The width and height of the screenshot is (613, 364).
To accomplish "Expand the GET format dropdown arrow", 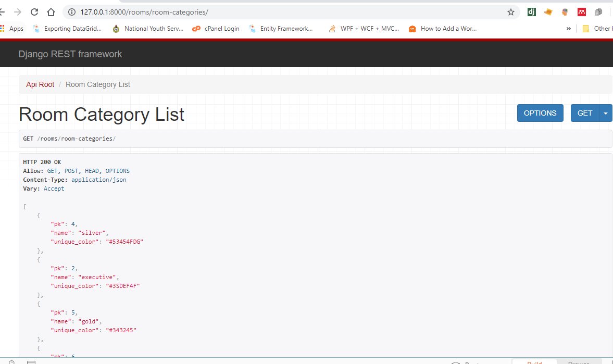I will point(606,113).
